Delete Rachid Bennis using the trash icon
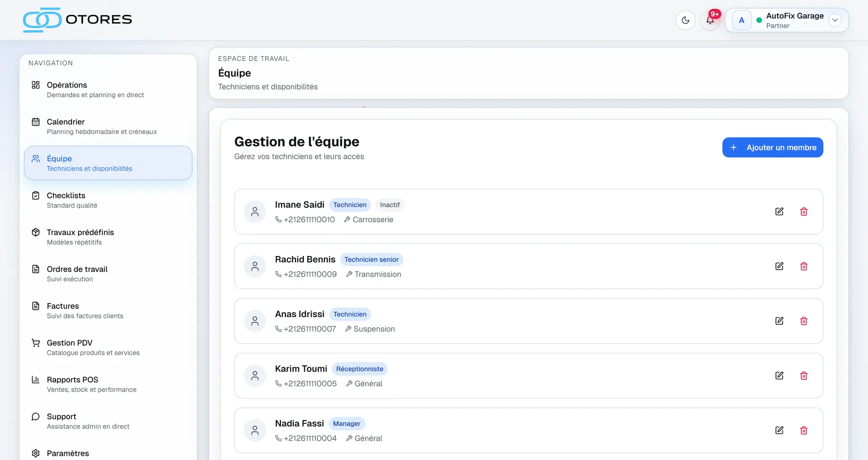This screenshot has height=460, width=868. 803,266
